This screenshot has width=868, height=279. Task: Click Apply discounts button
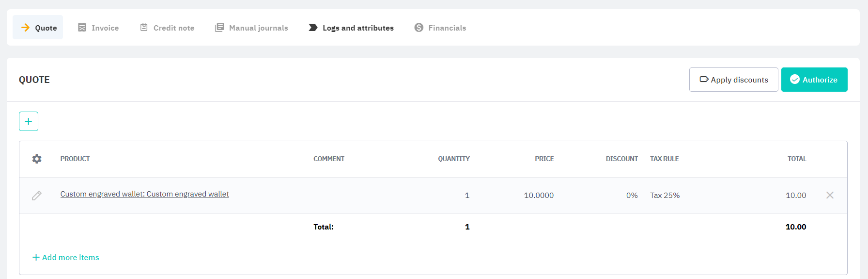pyautogui.click(x=733, y=80)
